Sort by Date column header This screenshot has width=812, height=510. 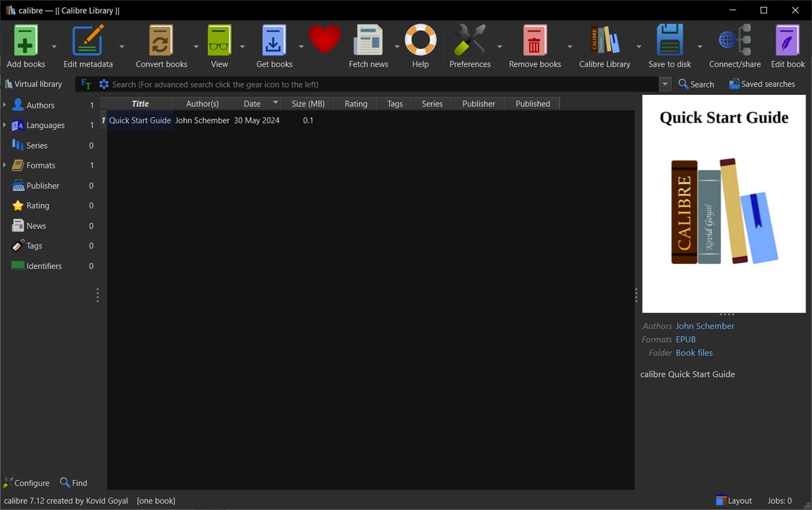(x=252, y=104)
